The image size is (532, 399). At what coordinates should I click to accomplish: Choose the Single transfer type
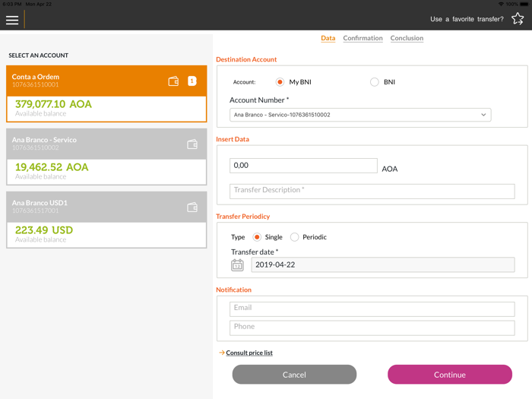click(257, 237)
